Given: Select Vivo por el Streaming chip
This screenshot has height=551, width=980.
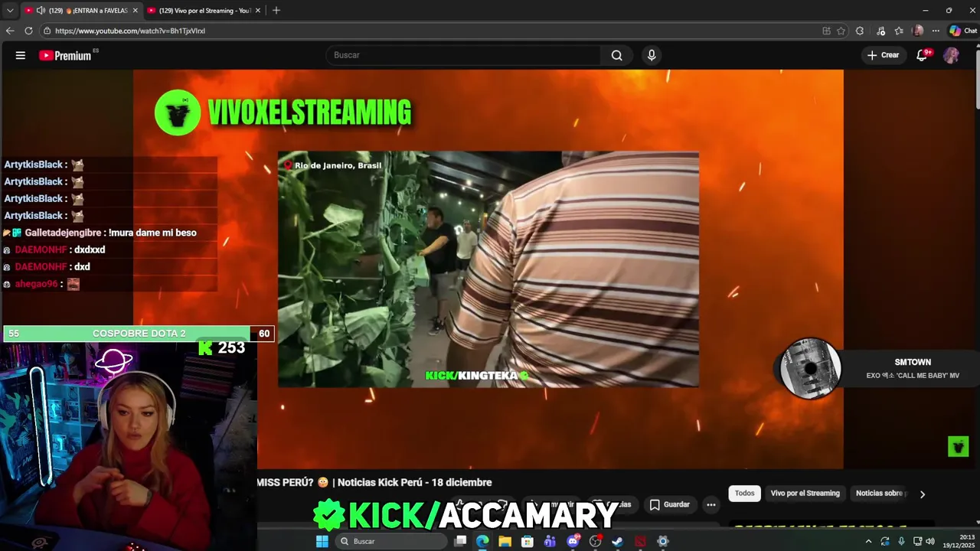Looking at the screenshot, I should (805, 494).
